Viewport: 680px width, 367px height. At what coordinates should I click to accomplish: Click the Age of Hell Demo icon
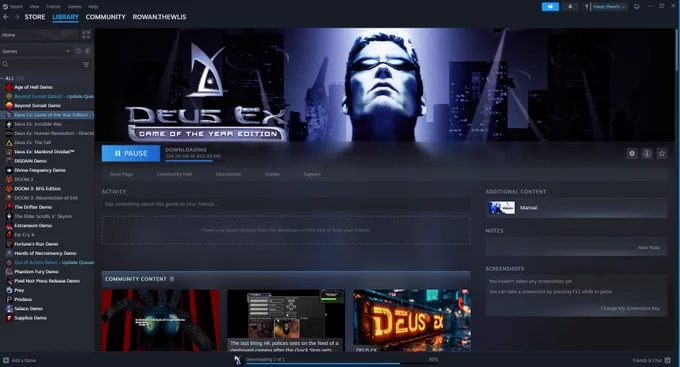coord(9,87)
